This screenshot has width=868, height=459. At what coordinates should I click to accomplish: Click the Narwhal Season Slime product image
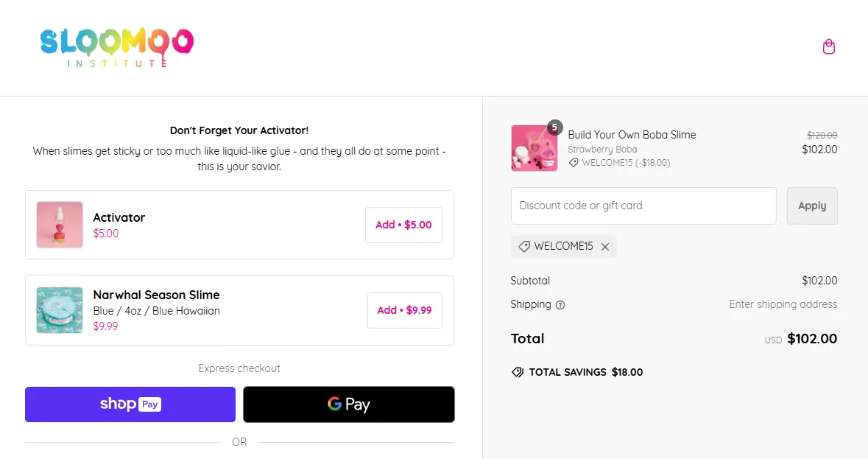click(59, 309)
